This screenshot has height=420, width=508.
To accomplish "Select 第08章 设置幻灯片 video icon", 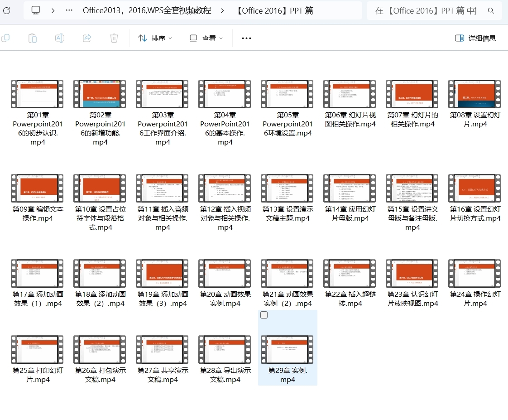I will pyautogui.click(x=475, y=94).
